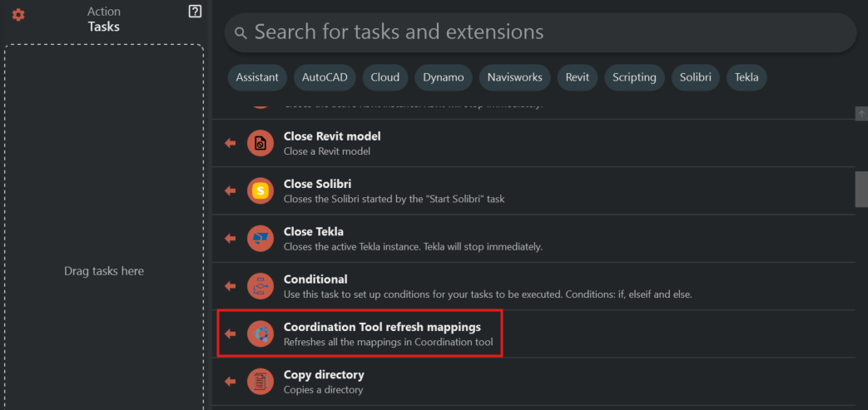Filter tasks by Navisworks tag
The width and height of the screenshot is (868, 410).
pyautogui.click(x=515, y=77)
